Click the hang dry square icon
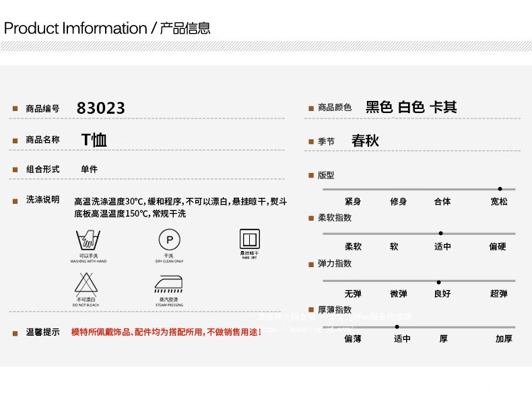532x393 pixels. coord(250,239)
